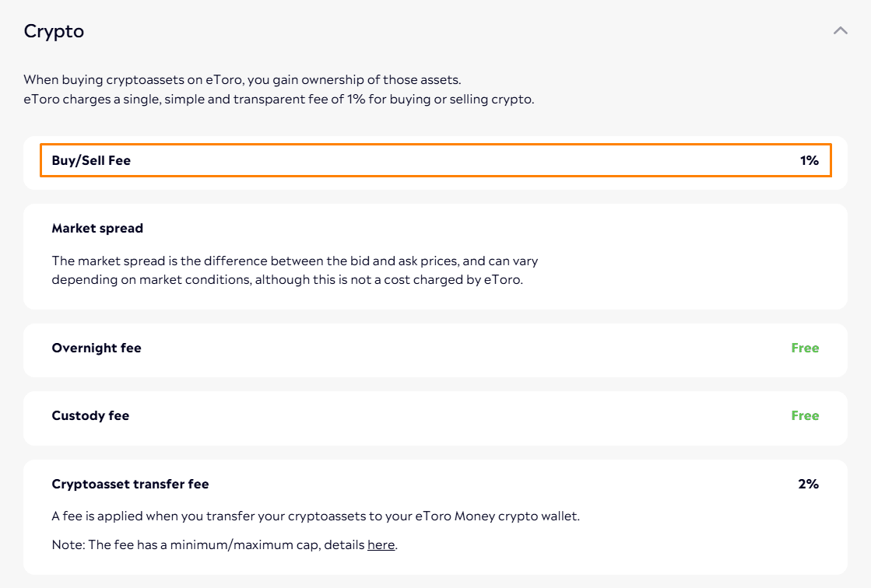Viewport: 871px width, 588px height.
Task: Click the transparent fee of 1% sentence
Action: tap(279, 100)
